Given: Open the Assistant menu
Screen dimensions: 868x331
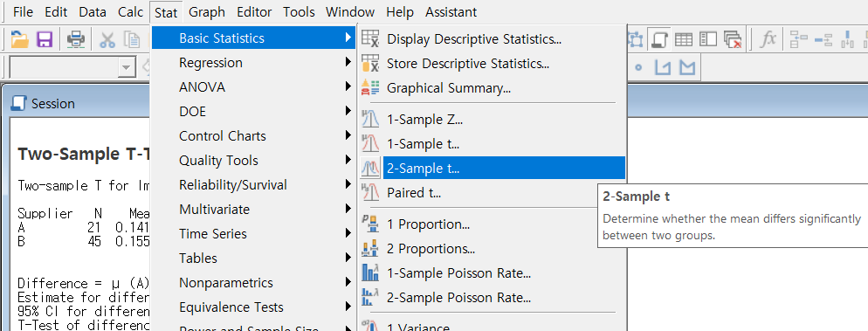Looking at the screenshot, I should [x=451, y=11].
